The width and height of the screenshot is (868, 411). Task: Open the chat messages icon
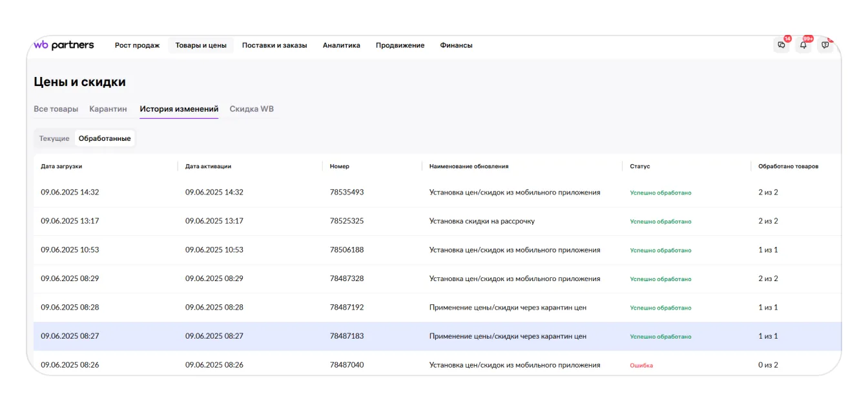[781, 45]
